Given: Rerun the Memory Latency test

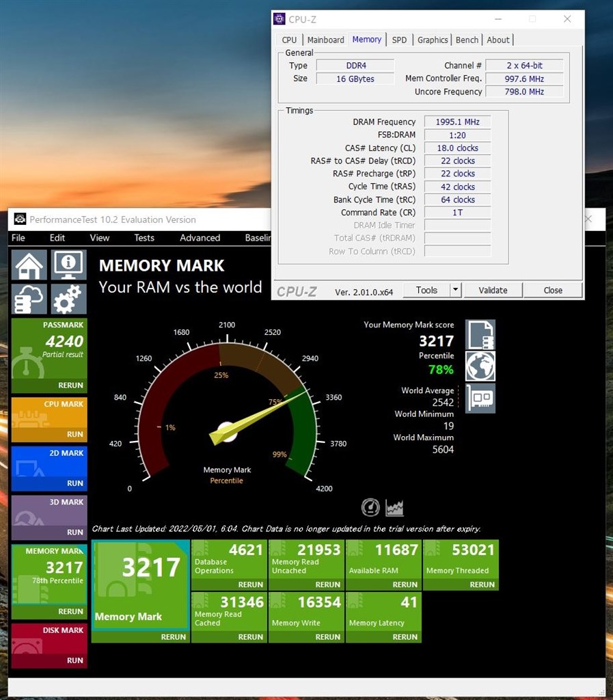Looking at the screenshot, I should click(405, 636).
